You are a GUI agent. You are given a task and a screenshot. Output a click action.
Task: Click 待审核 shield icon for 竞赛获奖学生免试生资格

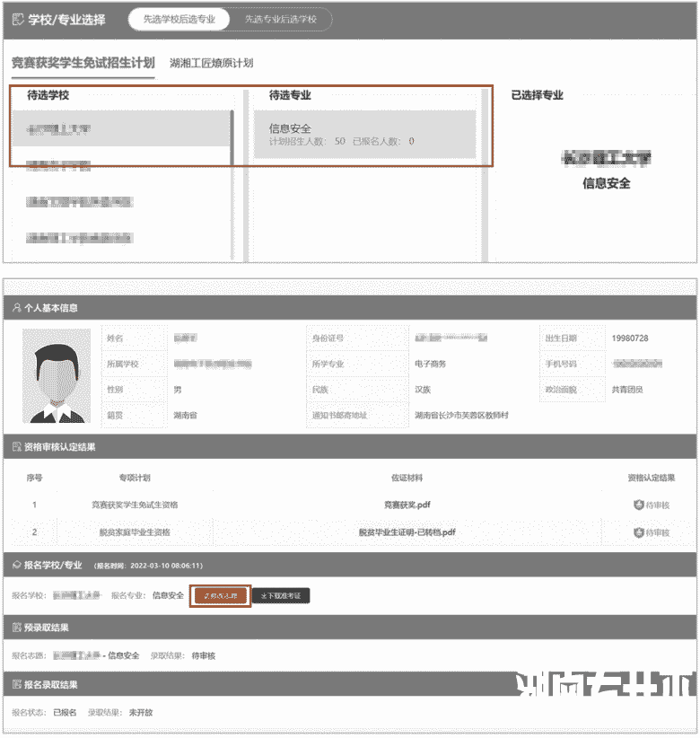638,505
